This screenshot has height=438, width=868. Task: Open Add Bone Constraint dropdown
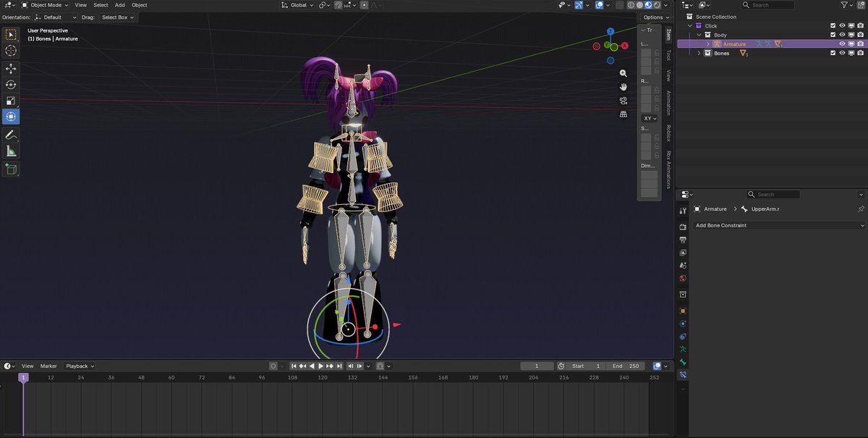pyautogui.click(x=779, y=225)
